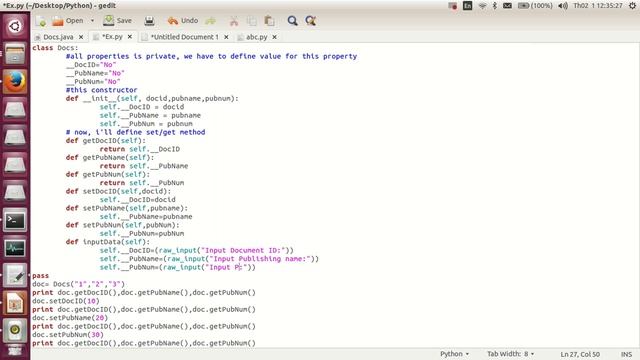The image size is (640, 360).
Task: Open the Ubuntu Dash launcher
Action: (x=15, y=27)
